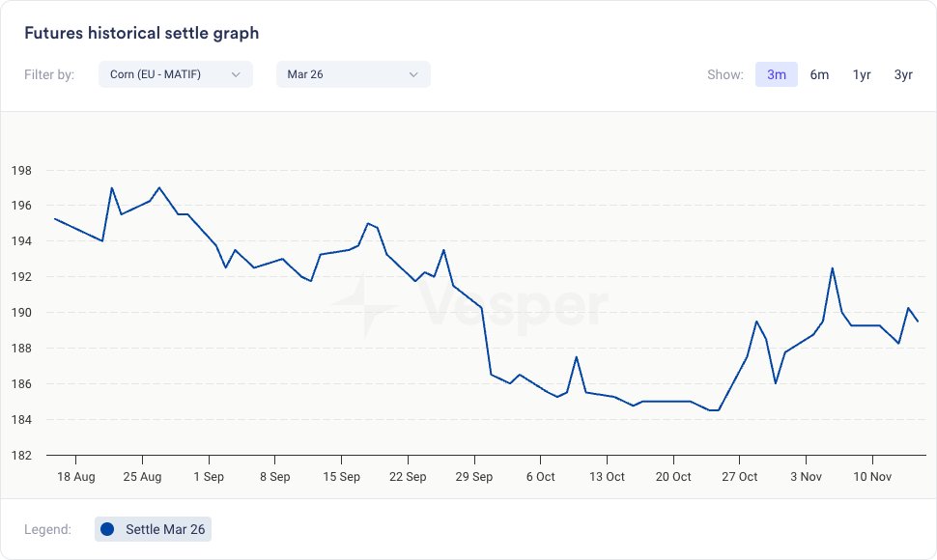Click the blue legend color dot
Screen dimensions: 937x560
107,529
